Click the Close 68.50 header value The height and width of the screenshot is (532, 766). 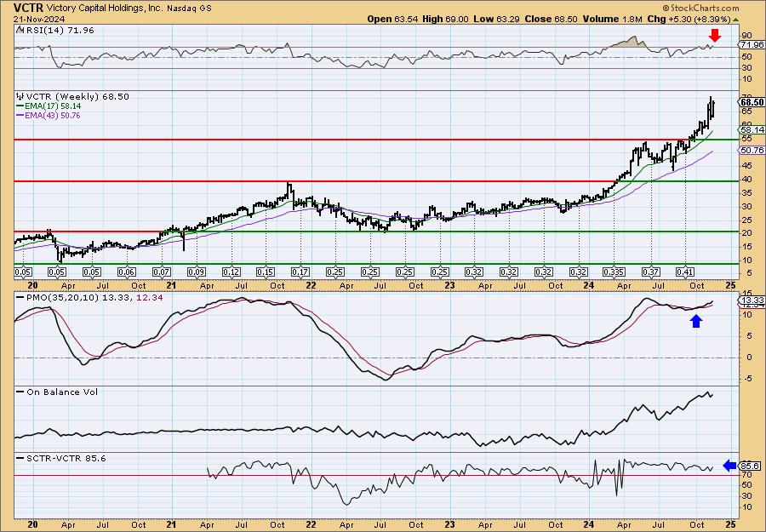pos(551,19)
